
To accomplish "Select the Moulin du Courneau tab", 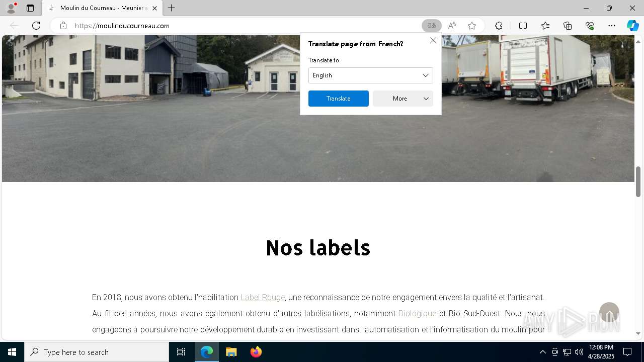I will (x=102, y=8).
